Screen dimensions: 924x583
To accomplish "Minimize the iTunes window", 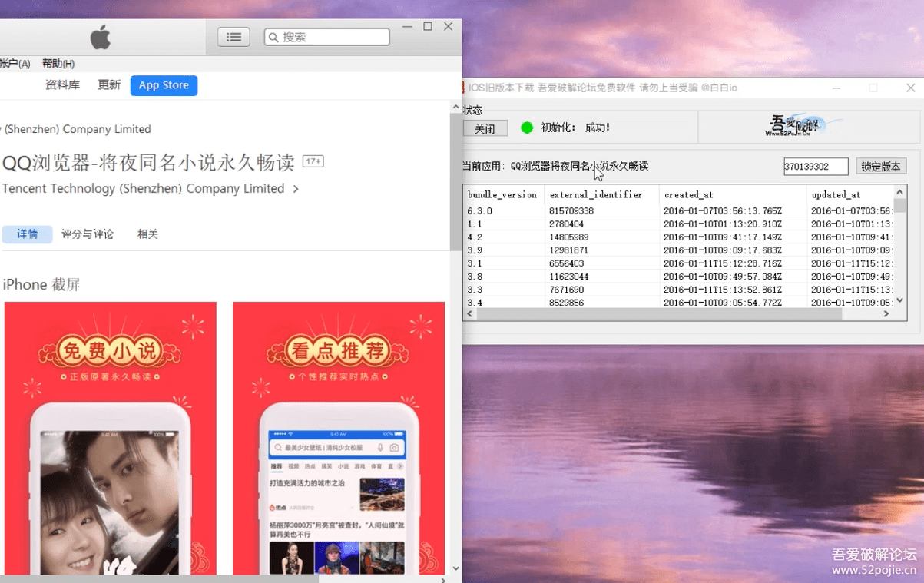I will (407, 27).
